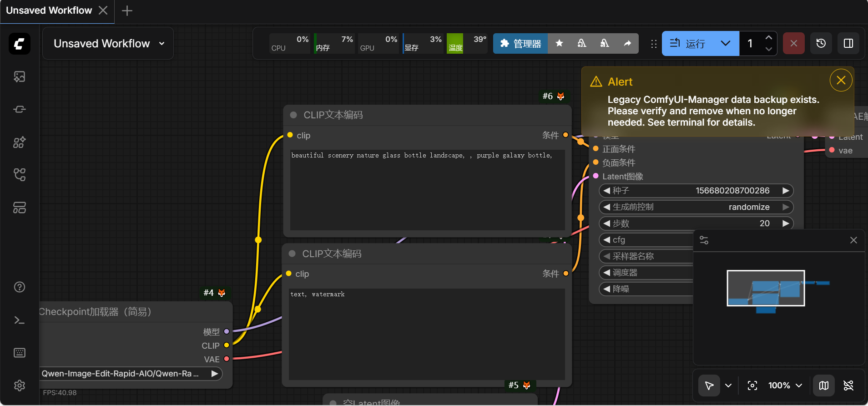Open the 管理器 manager button

(x=520, y=44)
